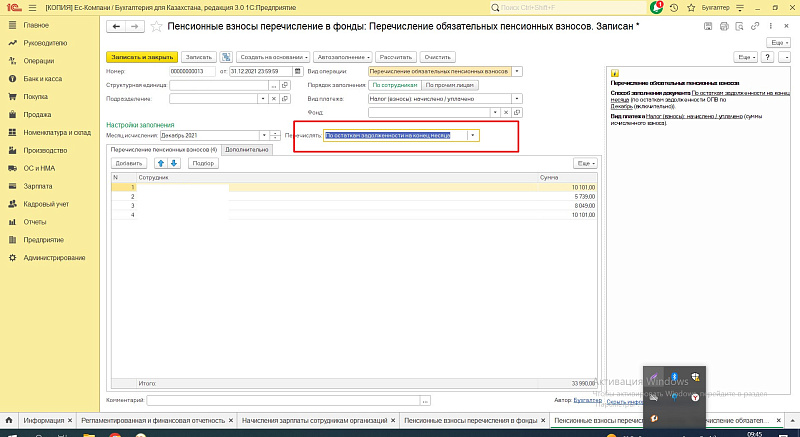Move row down with blue arrow
The image size is (800, 437).
174,162
